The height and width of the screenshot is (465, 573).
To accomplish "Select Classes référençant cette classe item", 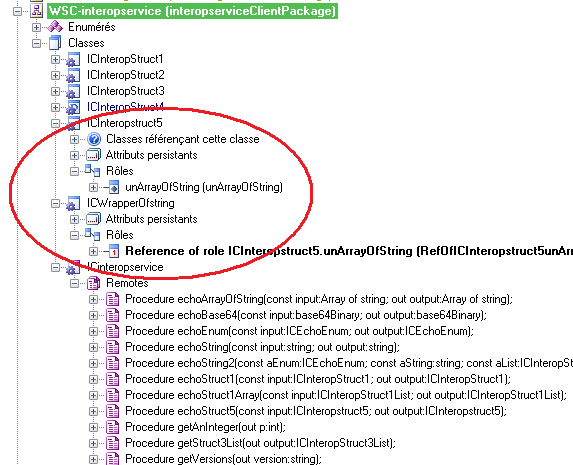I will [183, 139].
